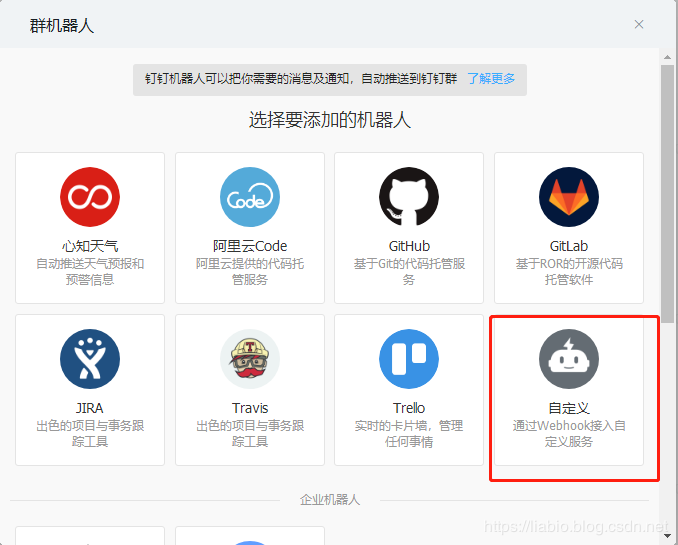
Task: Click description 基于Git的代码托管服务
Action: (x=409, y=272)
